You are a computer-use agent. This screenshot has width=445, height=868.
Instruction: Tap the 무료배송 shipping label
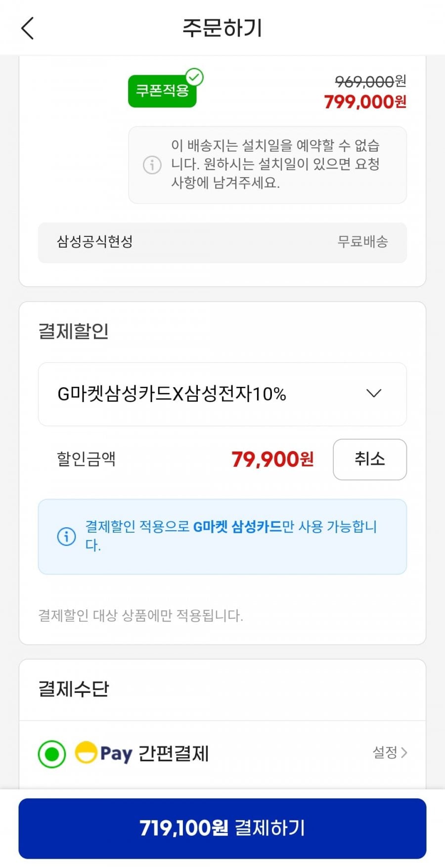[362, 242]
